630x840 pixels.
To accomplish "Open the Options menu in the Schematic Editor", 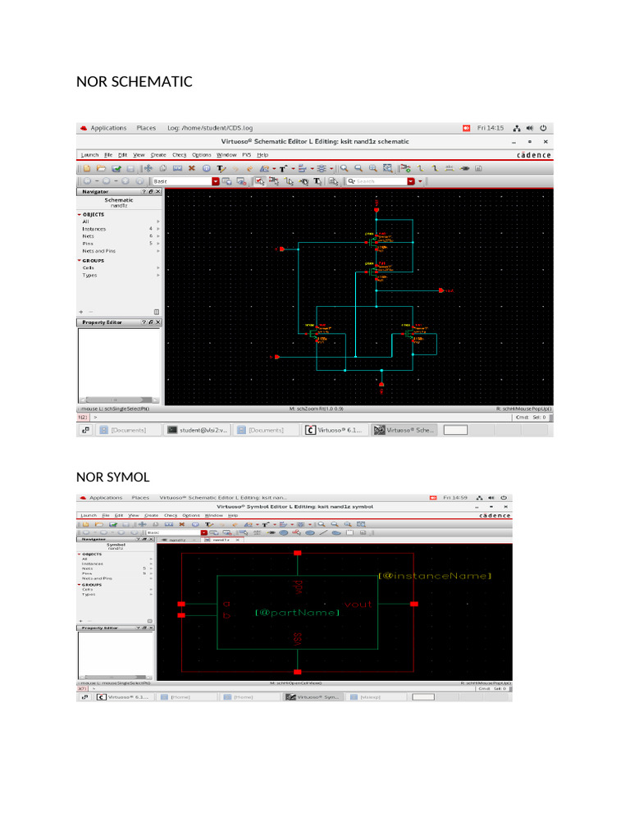I will tap(202, 155).
